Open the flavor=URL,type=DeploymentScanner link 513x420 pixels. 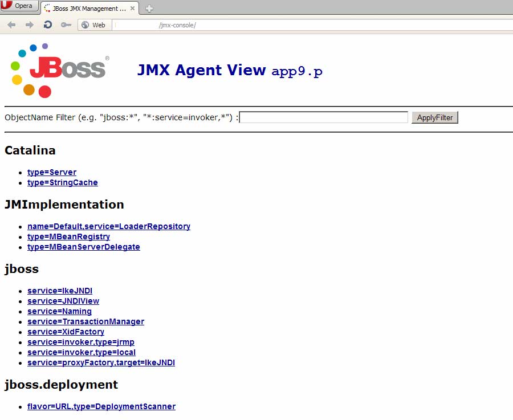pos(101,406)
